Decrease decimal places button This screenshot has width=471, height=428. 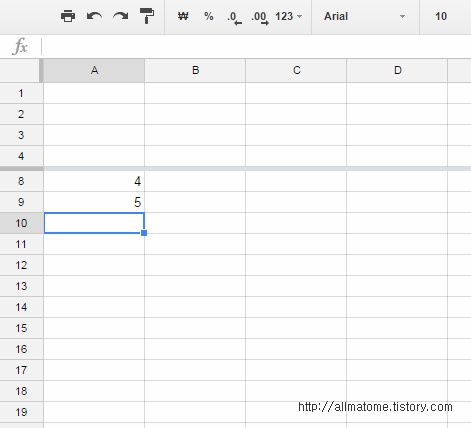pyautogui.click(x=234, y=17)
